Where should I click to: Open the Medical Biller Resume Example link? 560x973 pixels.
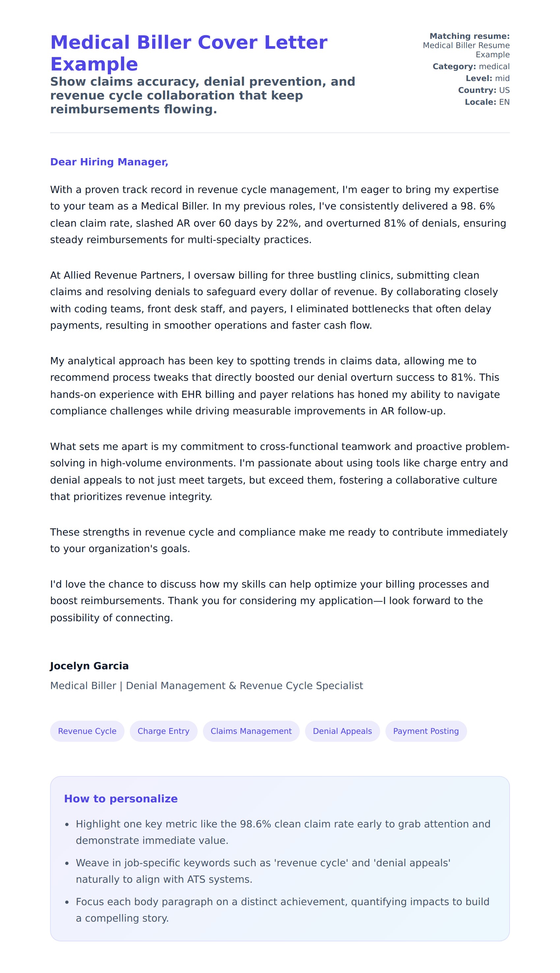click(x=466, y=50)
